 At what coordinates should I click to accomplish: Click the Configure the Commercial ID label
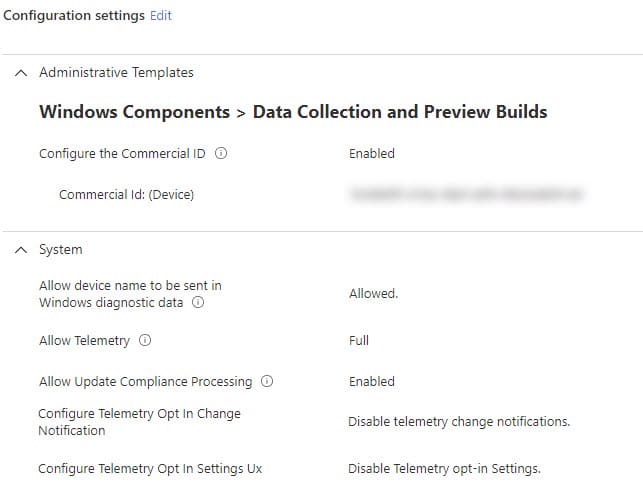click(x=122, y=154)
